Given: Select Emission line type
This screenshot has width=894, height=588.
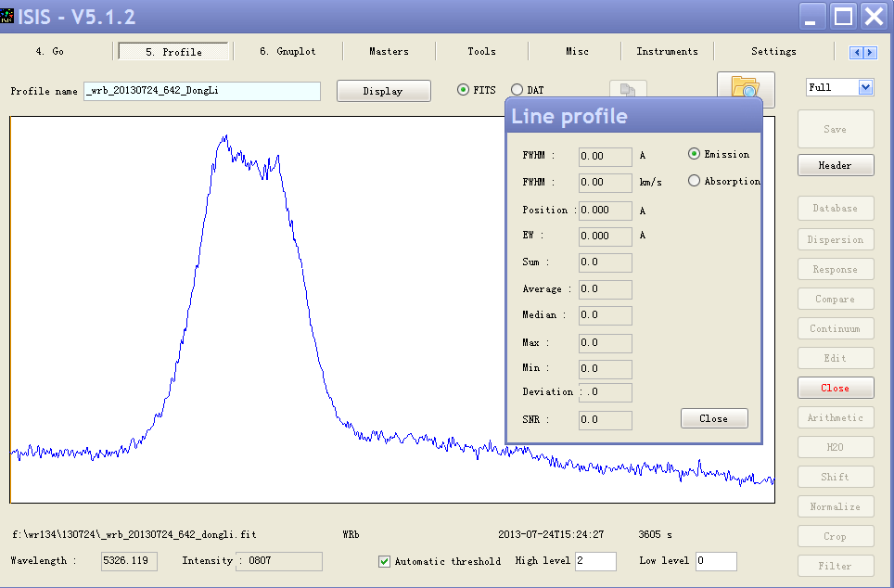Looking at the screenshot, I should coord(694,154).
